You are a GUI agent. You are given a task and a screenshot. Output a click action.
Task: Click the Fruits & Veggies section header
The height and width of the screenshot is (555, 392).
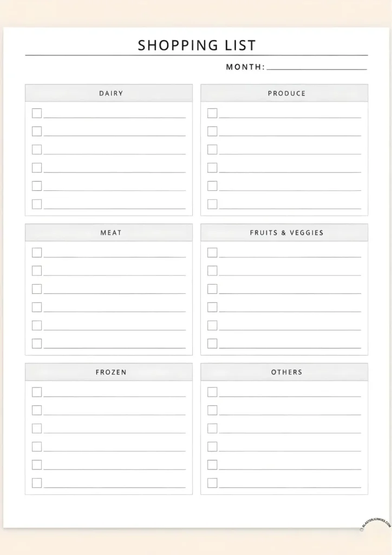pos(286,233)
